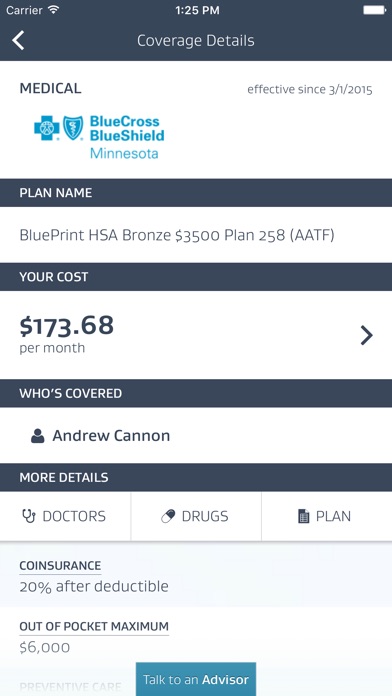
Task: Click the pill icon beside Drugs
Action: pyautogui.click(x=168, y=516)
